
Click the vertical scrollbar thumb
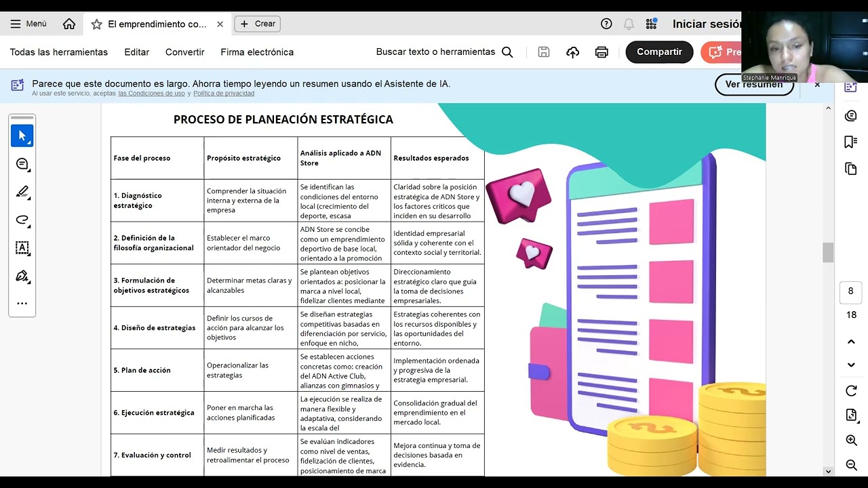click(x=828, y=252)
